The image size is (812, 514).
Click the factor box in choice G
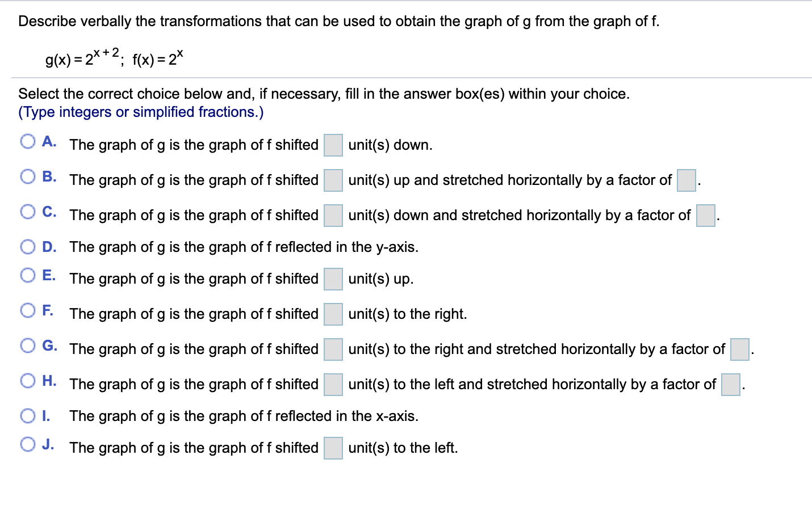tap(739, 349)
